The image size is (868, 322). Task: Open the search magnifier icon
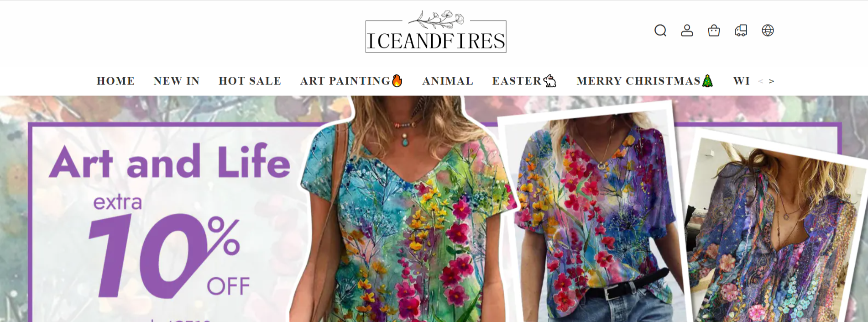click(x=660, y=31)
